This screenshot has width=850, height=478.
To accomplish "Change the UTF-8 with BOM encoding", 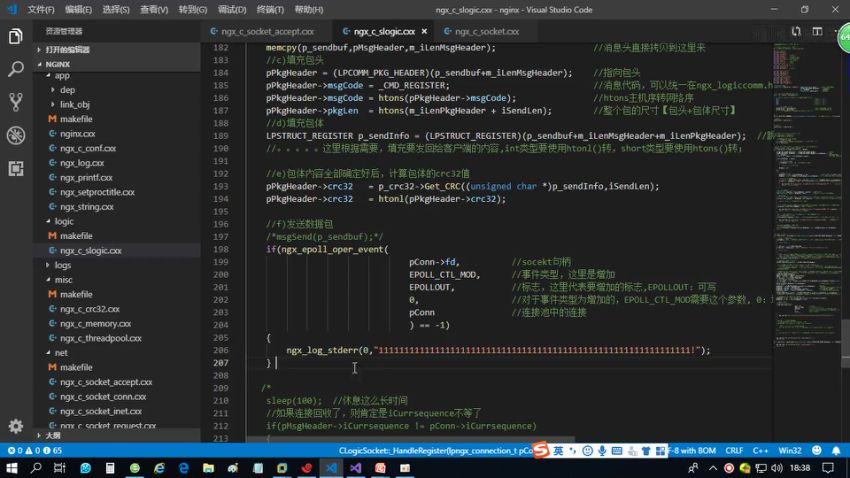I will 691,450.
